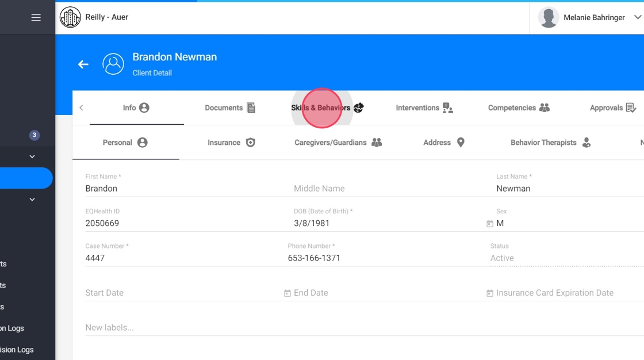Open the sidebar item ending 'on Logs'

12,328
